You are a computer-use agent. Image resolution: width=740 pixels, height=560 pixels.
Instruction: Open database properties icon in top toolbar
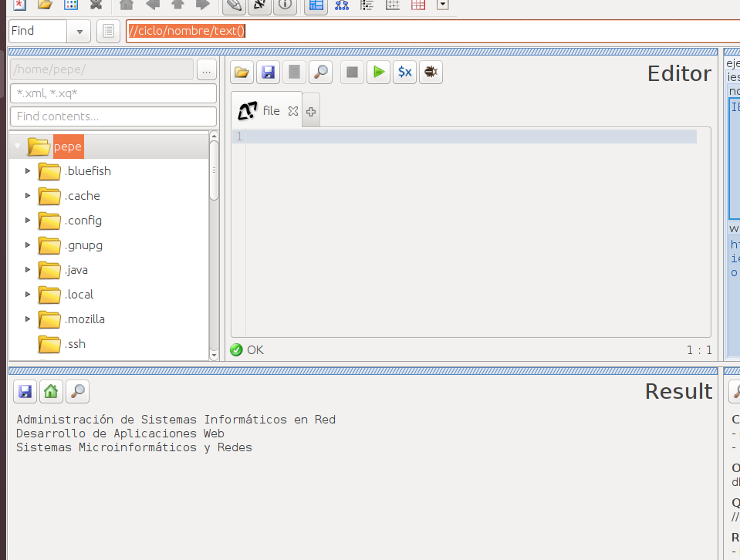tap(71, 5)
